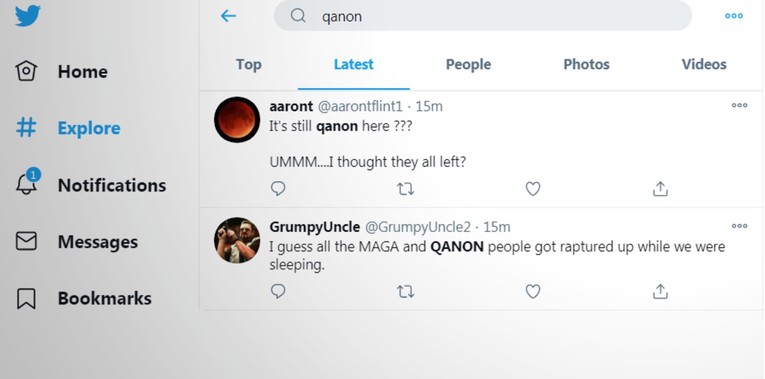Image resolution: width=765 pixels, height=379 pixels.
Task: Retweet GrumpyUncle's tweet
Action: [405, 292]
